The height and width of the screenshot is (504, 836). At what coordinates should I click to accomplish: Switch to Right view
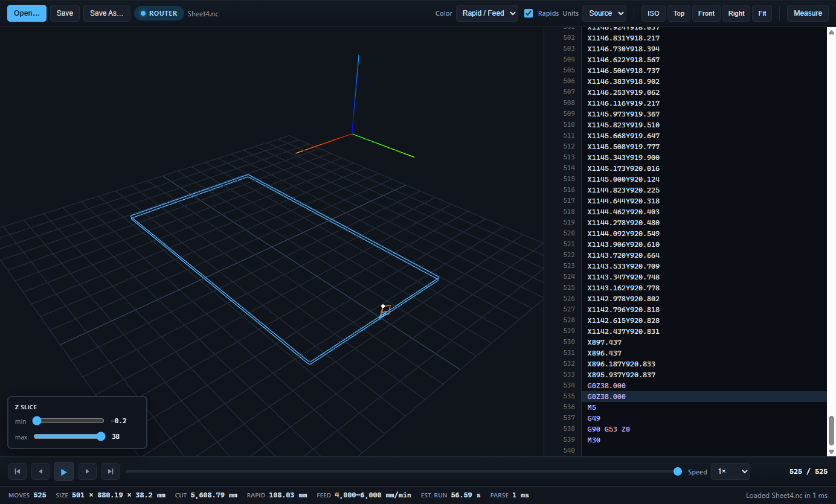pos(736,13)
